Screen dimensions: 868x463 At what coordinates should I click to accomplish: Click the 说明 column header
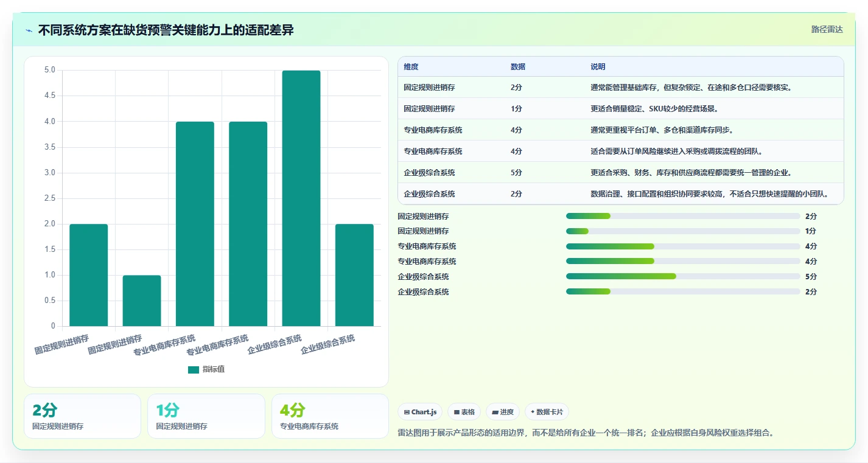tap(598, 67)
